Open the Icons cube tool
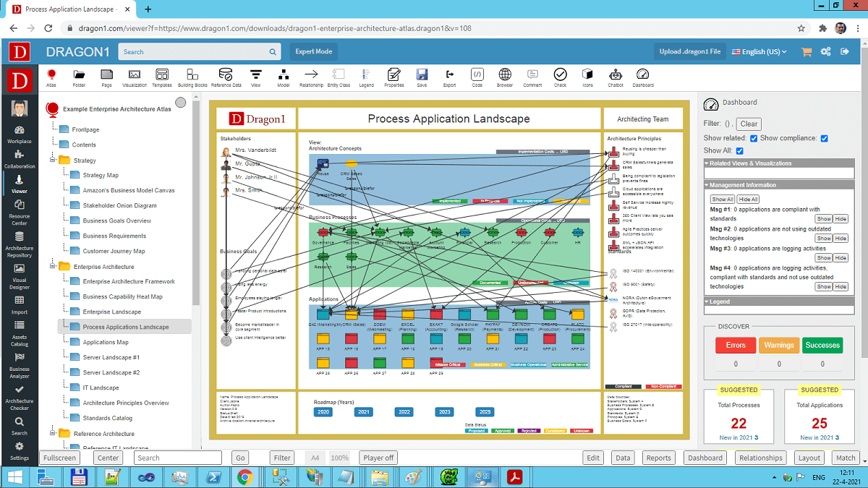 (x=588, y=77)
